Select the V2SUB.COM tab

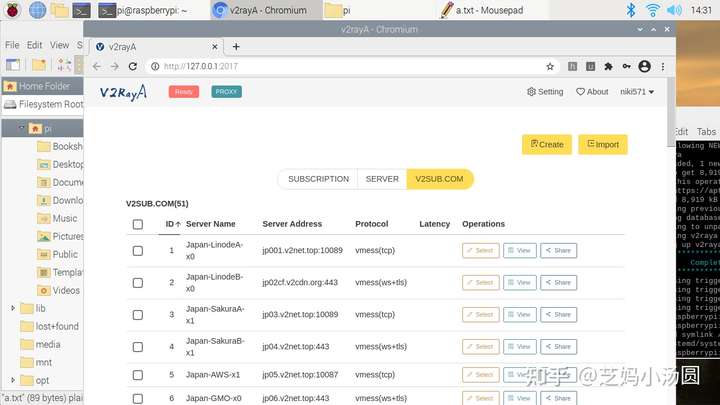point(439,179)
